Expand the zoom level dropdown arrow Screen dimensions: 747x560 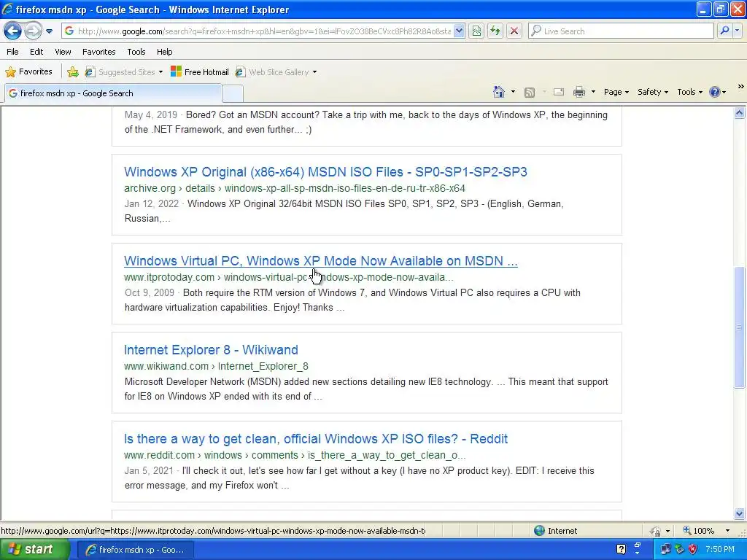[727, 531]
